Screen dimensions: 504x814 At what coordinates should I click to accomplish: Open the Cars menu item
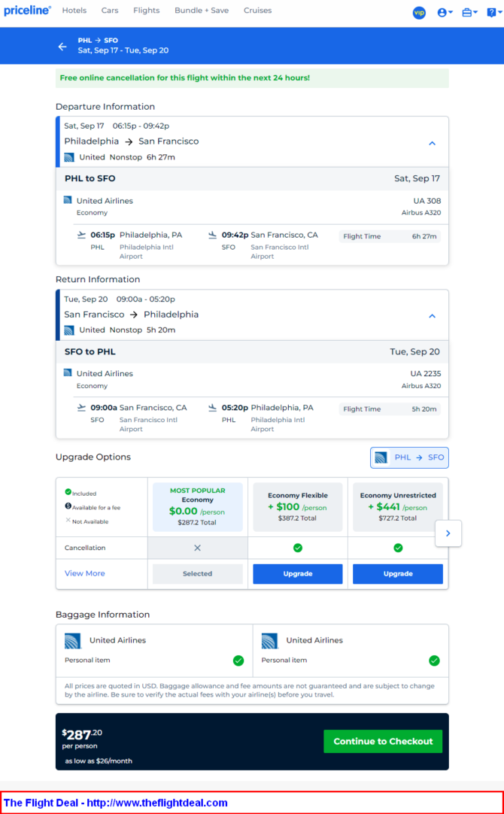tap(110, 11)
